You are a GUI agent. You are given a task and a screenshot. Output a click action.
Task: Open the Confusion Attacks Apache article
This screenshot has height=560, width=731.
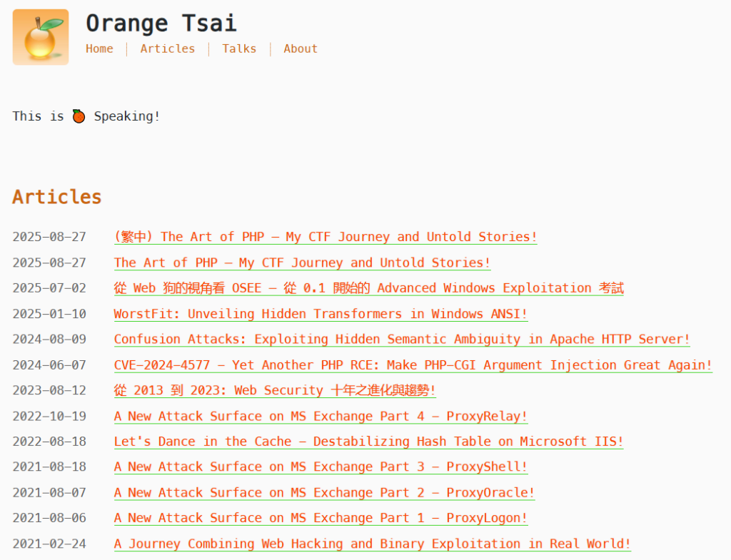(x=402, y=340)
